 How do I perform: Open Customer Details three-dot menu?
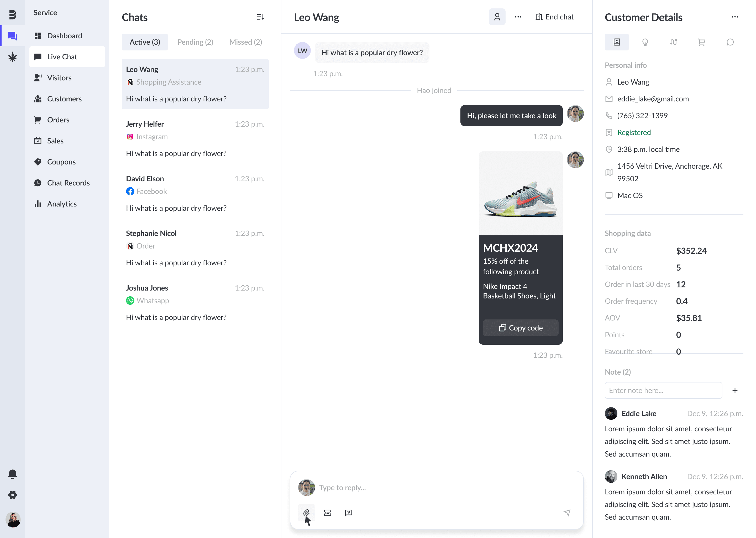[735, 17]
